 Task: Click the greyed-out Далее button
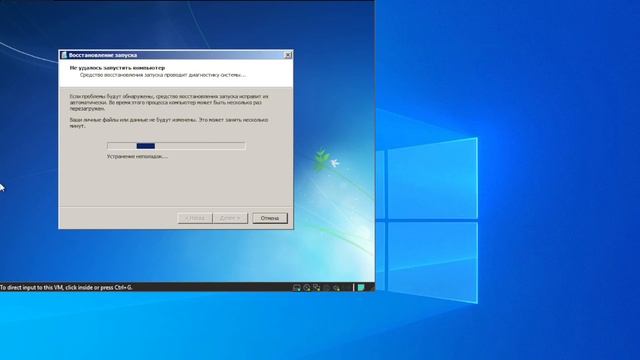pyautogui.click(x=230, y=218)
